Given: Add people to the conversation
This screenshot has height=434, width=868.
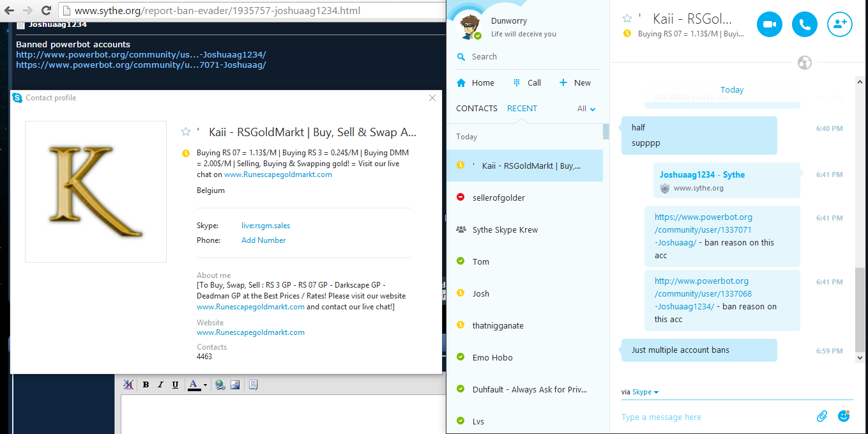Looking at the screenshot, I should point(840,24).
